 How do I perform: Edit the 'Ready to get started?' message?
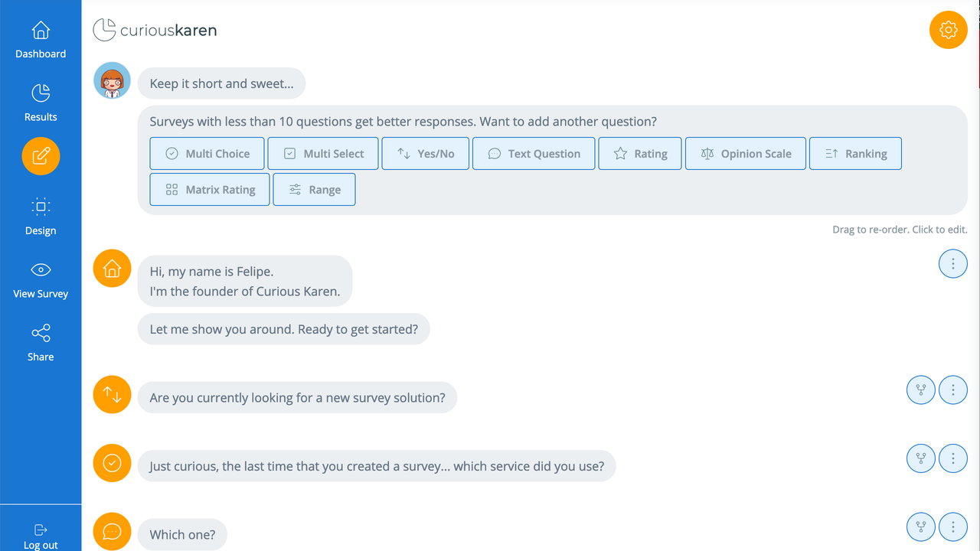coord(283,330)
